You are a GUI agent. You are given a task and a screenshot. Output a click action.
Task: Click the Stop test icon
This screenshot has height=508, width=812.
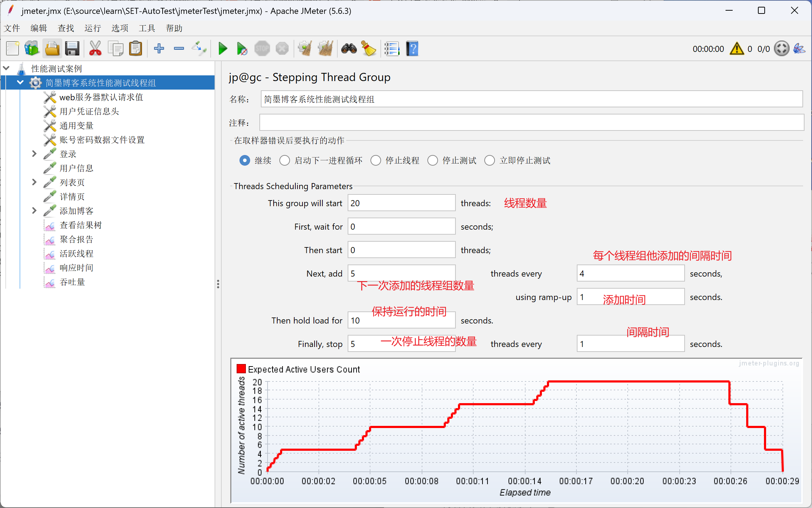(262, 48)
